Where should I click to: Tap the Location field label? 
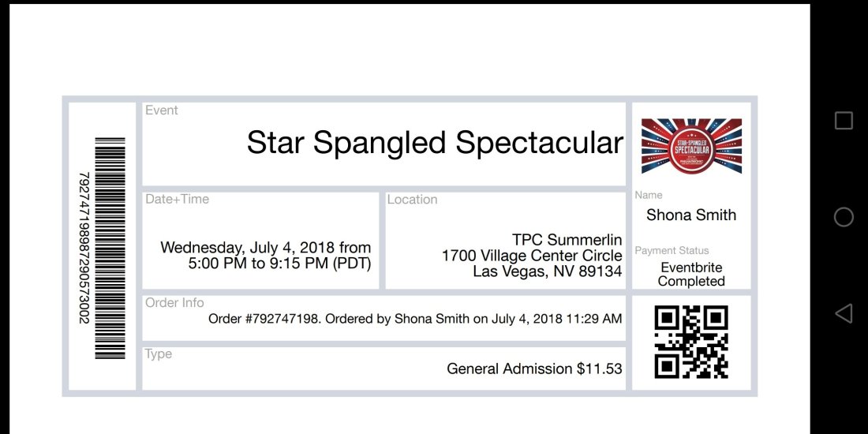pyautogui.click(x=412, y=200)
